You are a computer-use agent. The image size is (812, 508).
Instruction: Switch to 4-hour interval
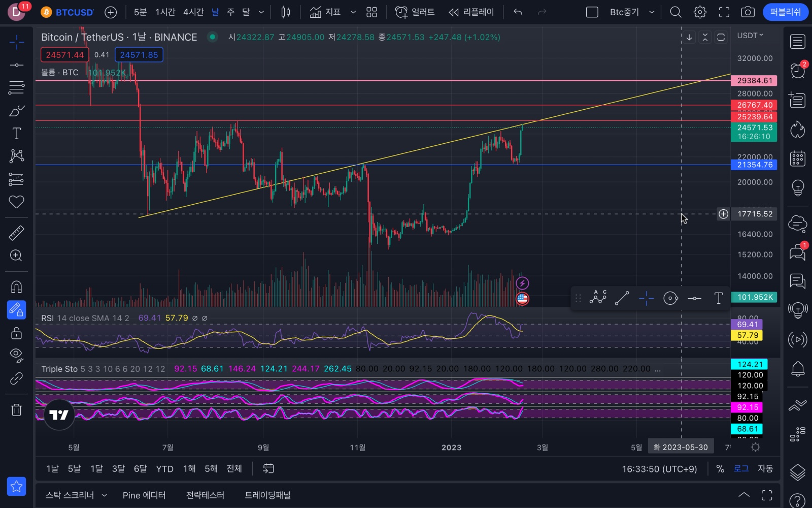[x=193, y=12]
